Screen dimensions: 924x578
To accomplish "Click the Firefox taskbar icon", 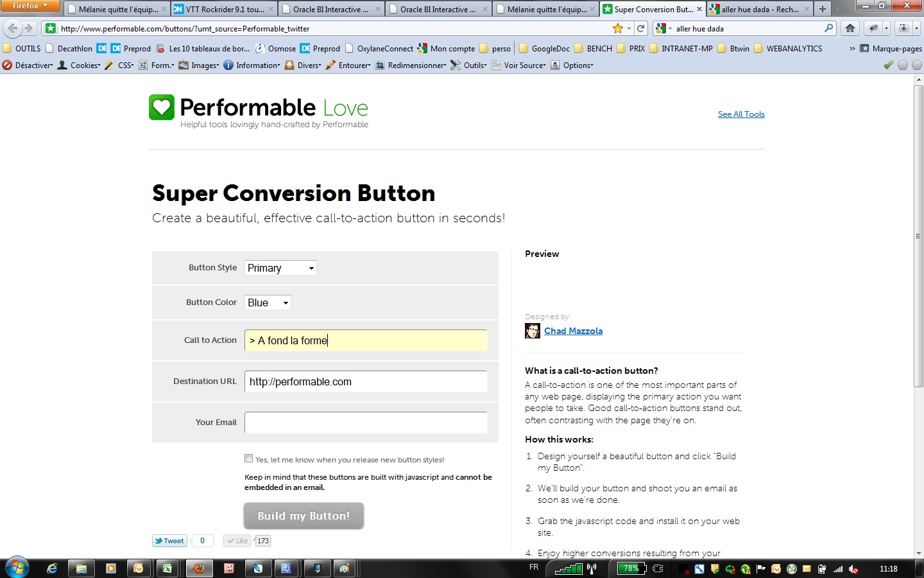I will [x=200, y=568].
